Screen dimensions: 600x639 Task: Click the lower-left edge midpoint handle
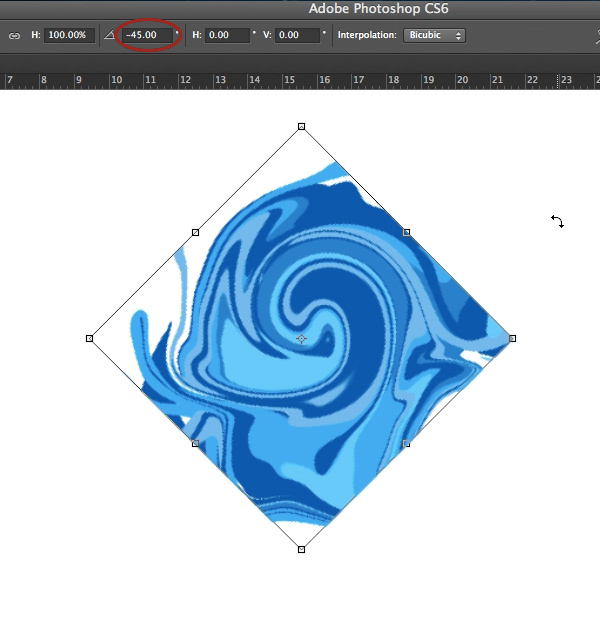tap(195, 443)
